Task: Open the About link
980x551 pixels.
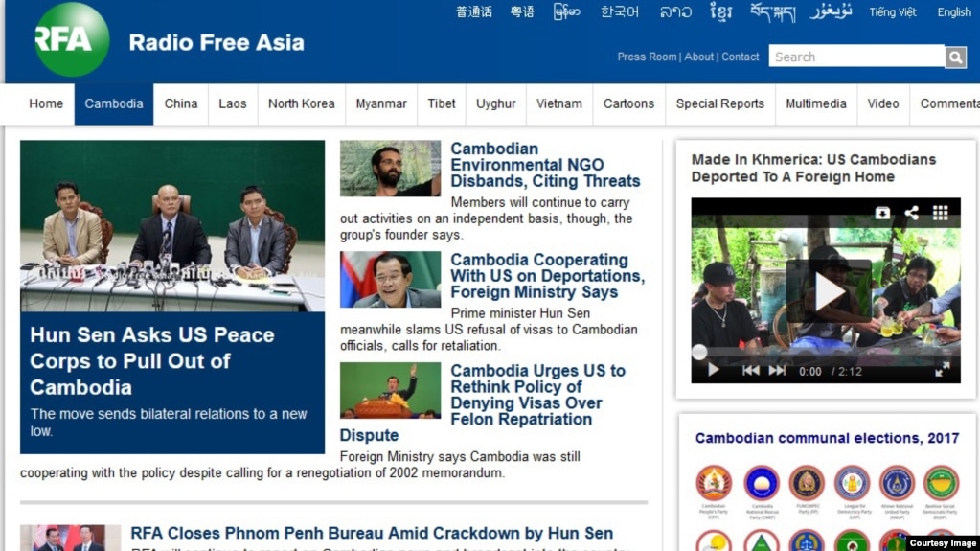Action: pyautogui.click(x=698, y=57)
